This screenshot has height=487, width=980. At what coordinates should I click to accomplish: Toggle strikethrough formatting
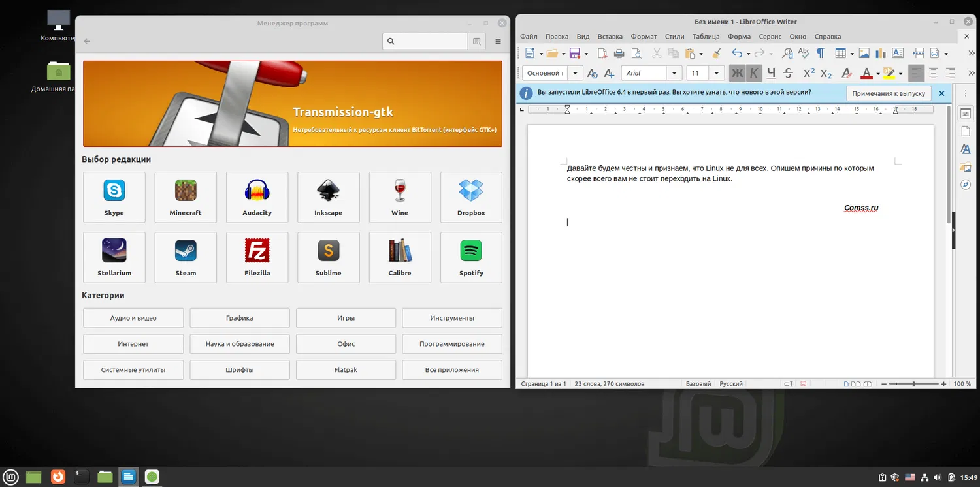788,73
